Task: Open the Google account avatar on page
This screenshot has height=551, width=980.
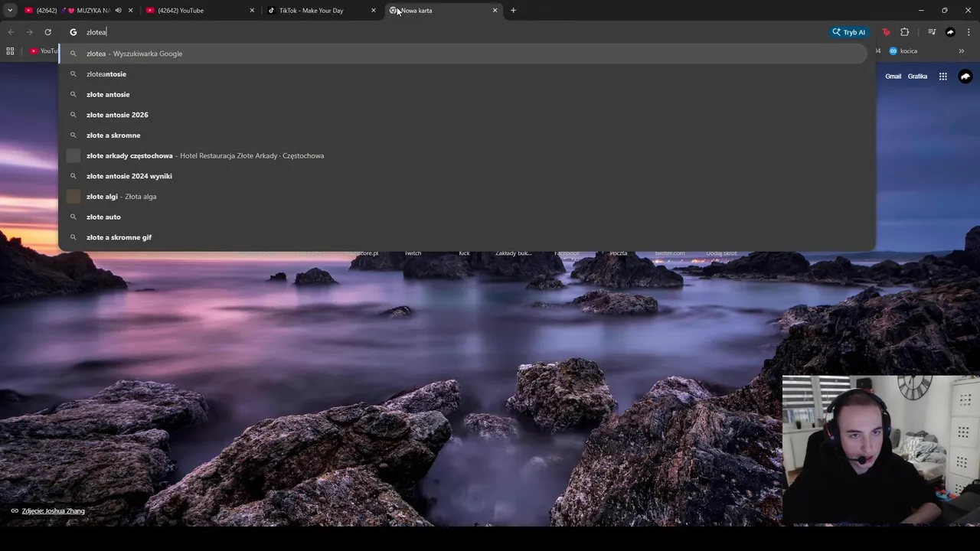Action: (x=965, y=77)
